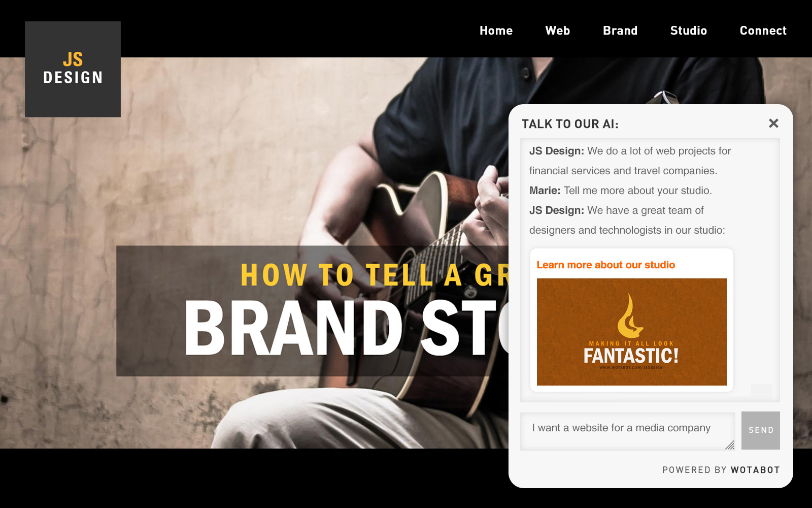Go to the Web menu page

coord(557,30)
